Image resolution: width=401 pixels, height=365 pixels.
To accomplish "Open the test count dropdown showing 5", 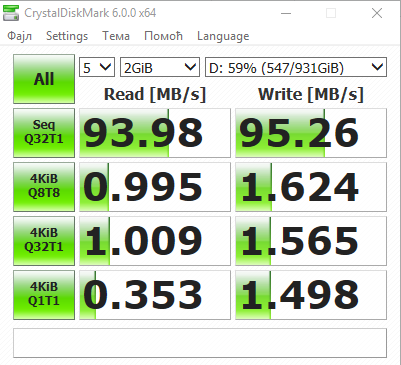I will pos(97,67).
